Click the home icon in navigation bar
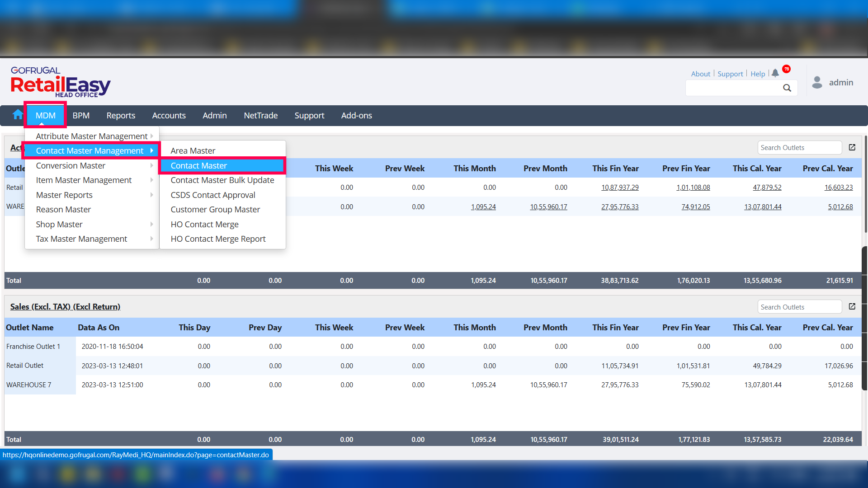Image resolution: width=868 pixels, height=488 pixels. click(x=18, y=115)
